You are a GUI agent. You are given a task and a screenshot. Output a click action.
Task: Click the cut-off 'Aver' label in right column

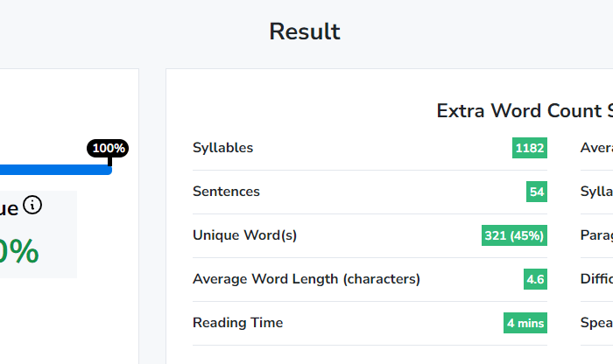tap(596, 148)
